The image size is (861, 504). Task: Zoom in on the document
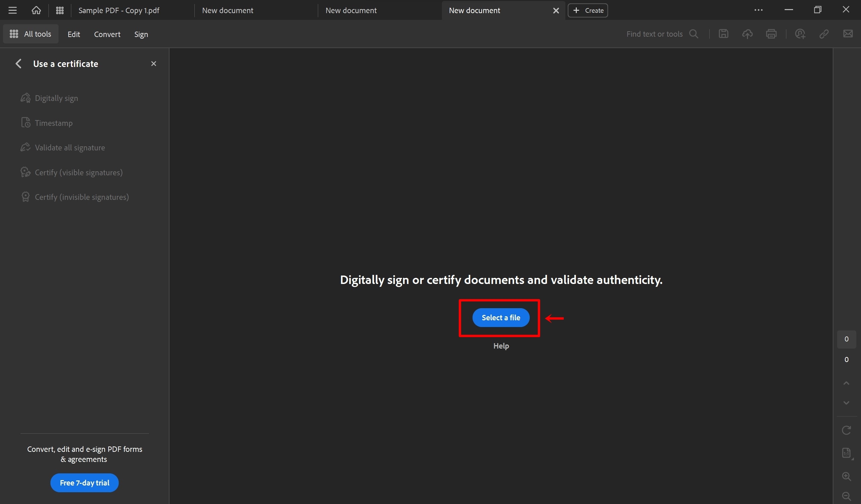pyautogui.click(x=846, y=476)
